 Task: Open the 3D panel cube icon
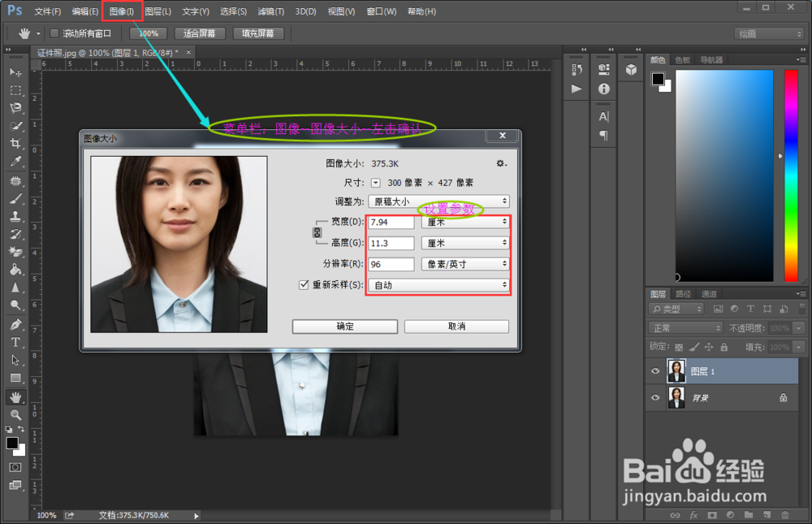[x=631, y=69]
